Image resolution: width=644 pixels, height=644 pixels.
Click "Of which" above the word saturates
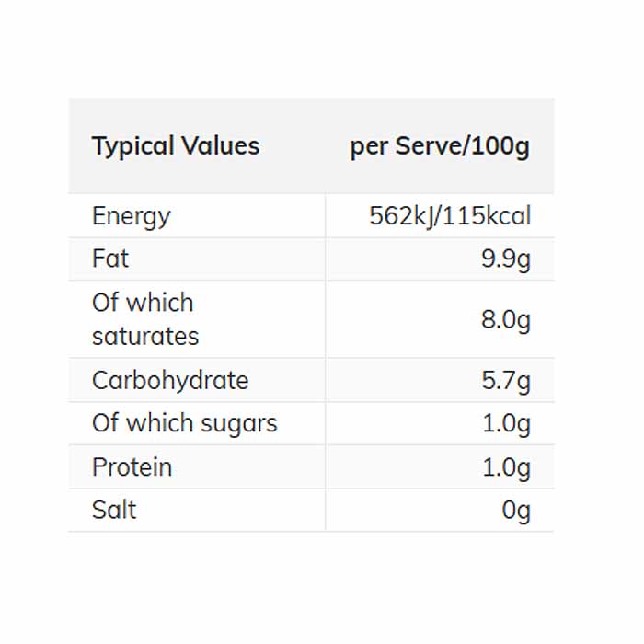143,303
